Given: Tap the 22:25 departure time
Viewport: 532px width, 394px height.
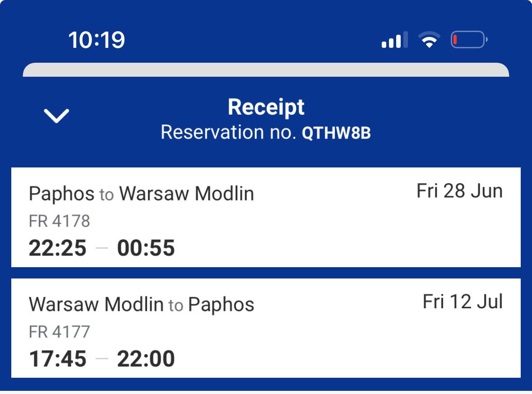Looking at the screenshot, I should pyautogui.click(x=57, y=248).
